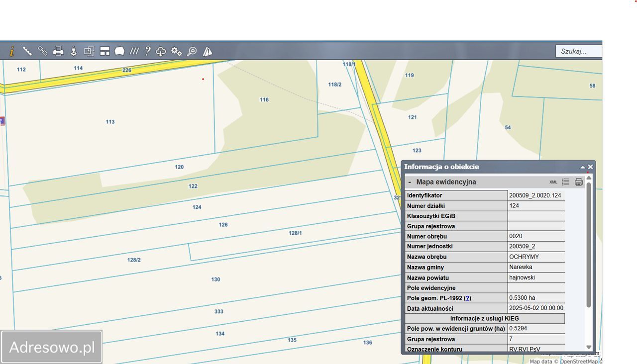Click the warning triangle icon in toolbar
Image resolution: width=637 pixels, height=364 pixels.
coord(208,51)
